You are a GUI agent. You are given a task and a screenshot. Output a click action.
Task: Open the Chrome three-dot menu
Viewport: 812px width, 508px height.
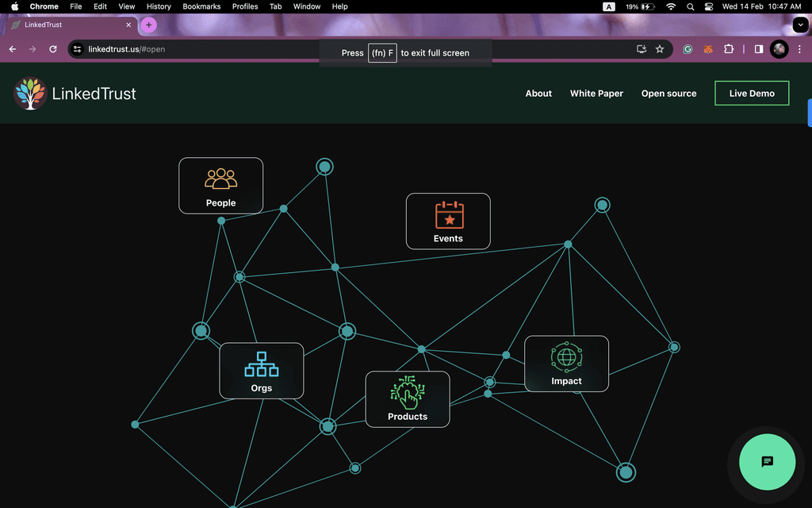pos(799,49)
